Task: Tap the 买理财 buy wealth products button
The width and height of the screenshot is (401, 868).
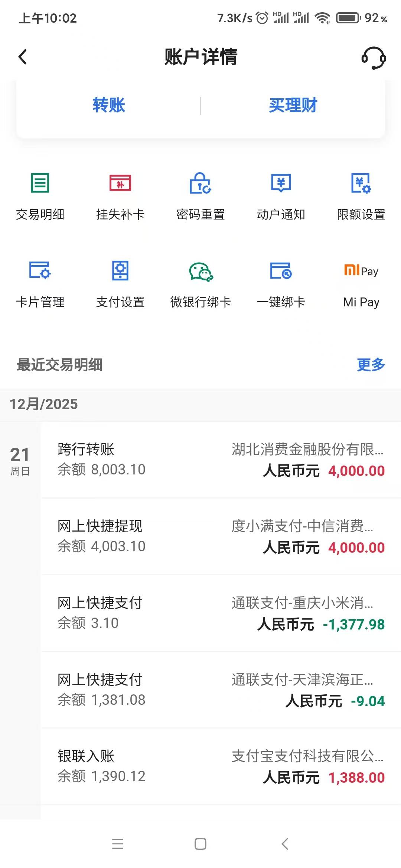Action: 293,105
